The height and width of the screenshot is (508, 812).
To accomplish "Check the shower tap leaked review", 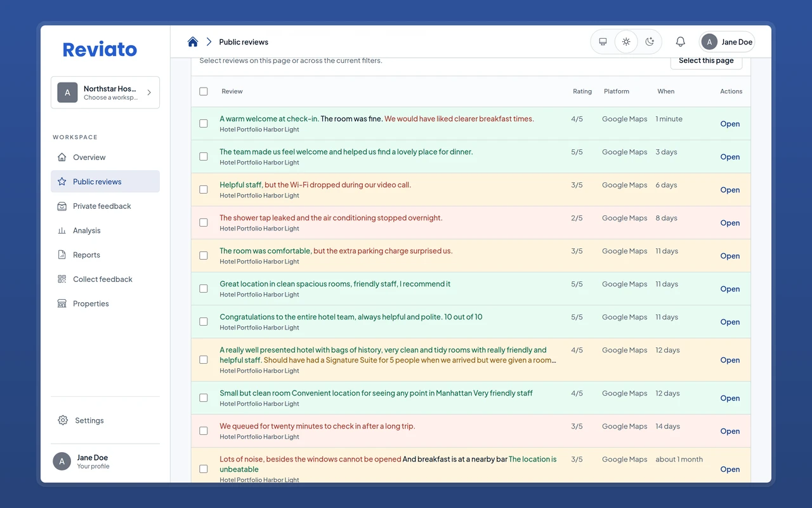I will (204, 223).
